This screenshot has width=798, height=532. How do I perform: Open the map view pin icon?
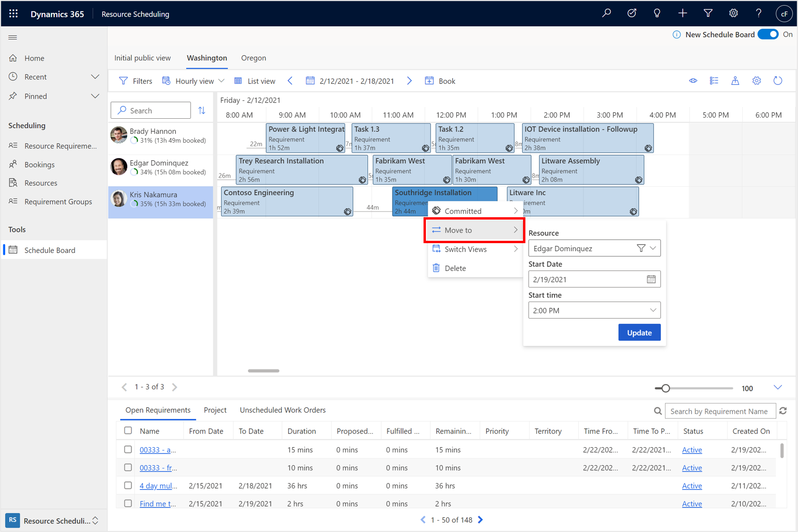[735, 81]
